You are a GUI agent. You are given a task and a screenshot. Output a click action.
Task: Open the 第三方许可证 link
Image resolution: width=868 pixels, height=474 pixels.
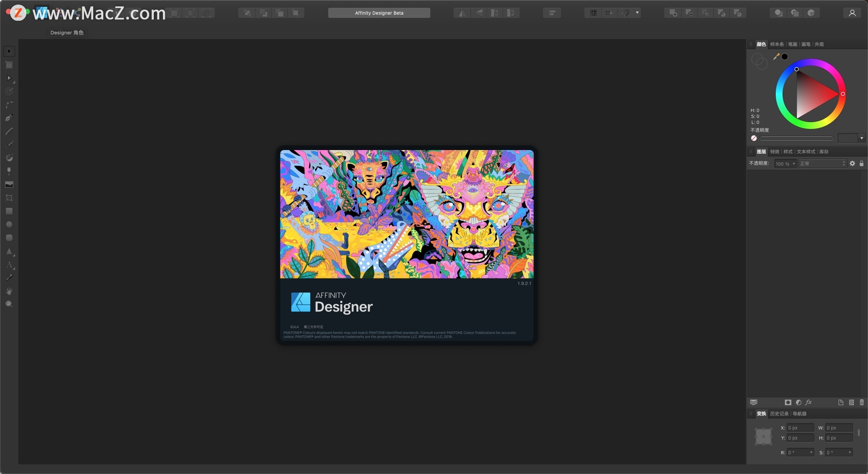[x=314, y=327]
